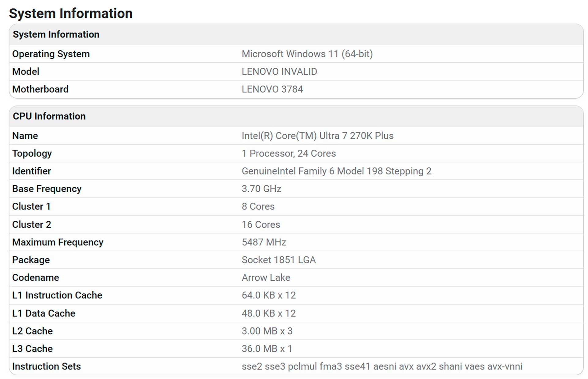Click the L1 Instruction Cache row label

(x=57, y=295)
